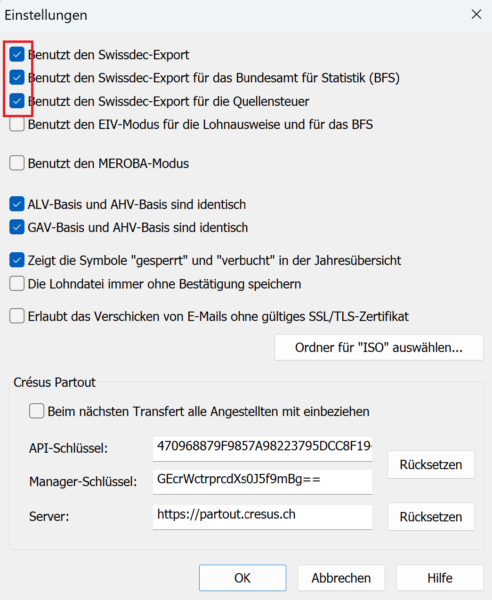Image resolution: width=492 pixels, height=600 pixels.
Task: Confirm settings with OK
Action: [243, 577]
